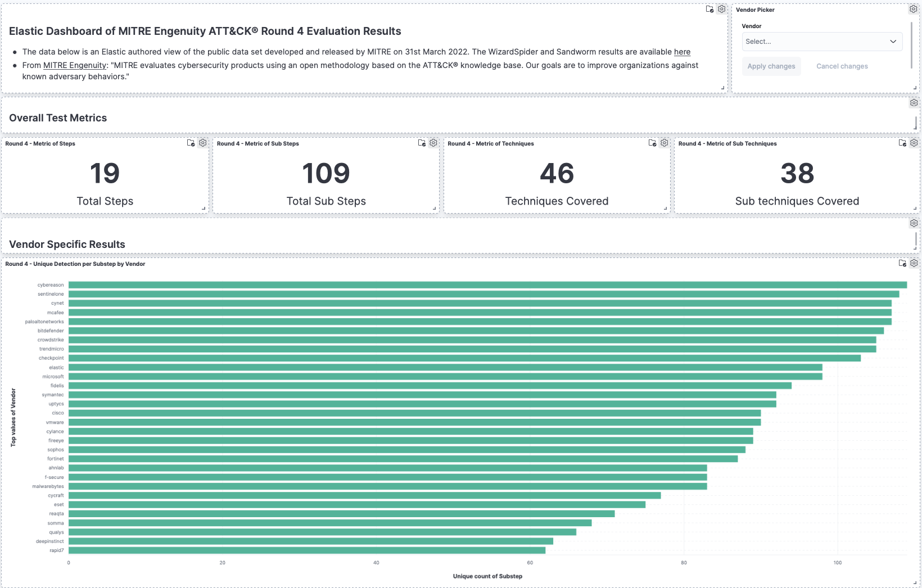Click the 'Top values of Vendor' axis title
This screenshot has width=922, height=588.
tap(13, 418)
